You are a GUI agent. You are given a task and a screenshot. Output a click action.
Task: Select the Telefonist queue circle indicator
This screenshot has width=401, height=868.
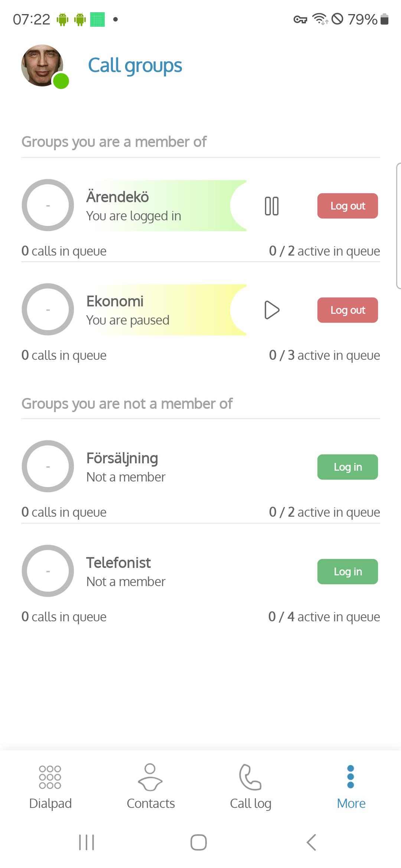(48, 571)
